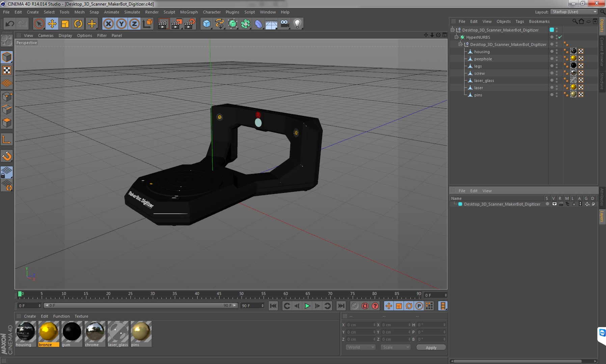Add a light object

(x=297, y=24)
